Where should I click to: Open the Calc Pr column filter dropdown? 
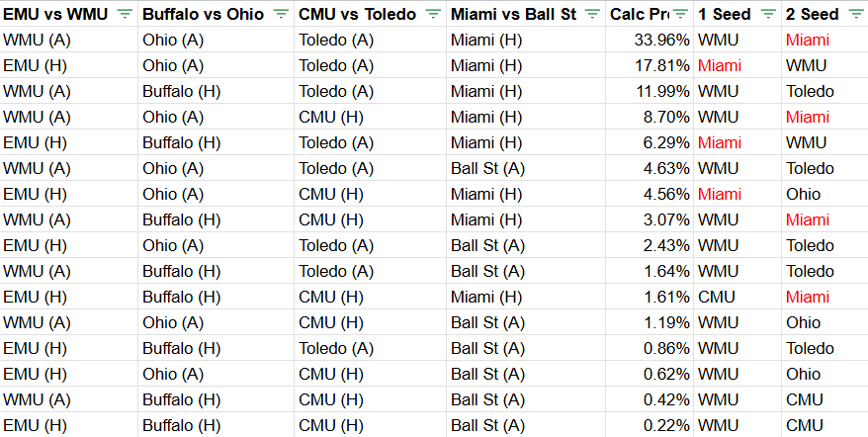(x=681, y=14)
